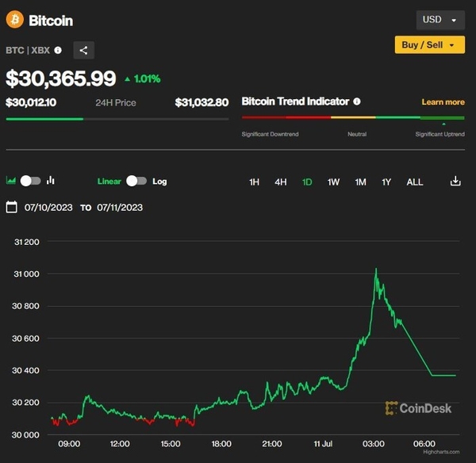The height and width of the screenshot is (463, 476).
Task: Click the $31,032.80 24H high value
Action: coord(202,102)
